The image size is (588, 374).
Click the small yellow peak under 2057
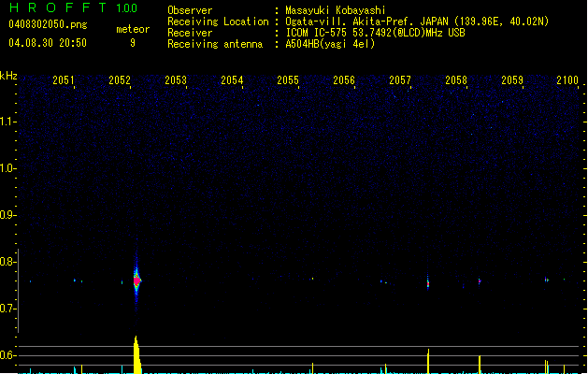[x=428, y=360]
